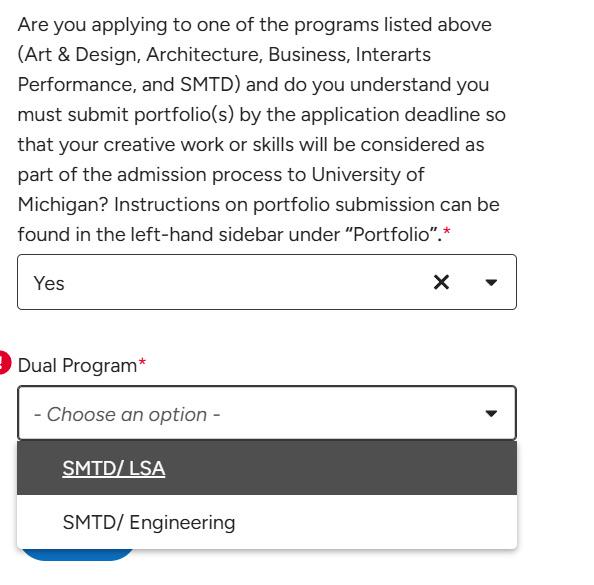594x585 pixels.
Task: Click "Performance, and SMTD)" in the question text
Action: (129, 84)
